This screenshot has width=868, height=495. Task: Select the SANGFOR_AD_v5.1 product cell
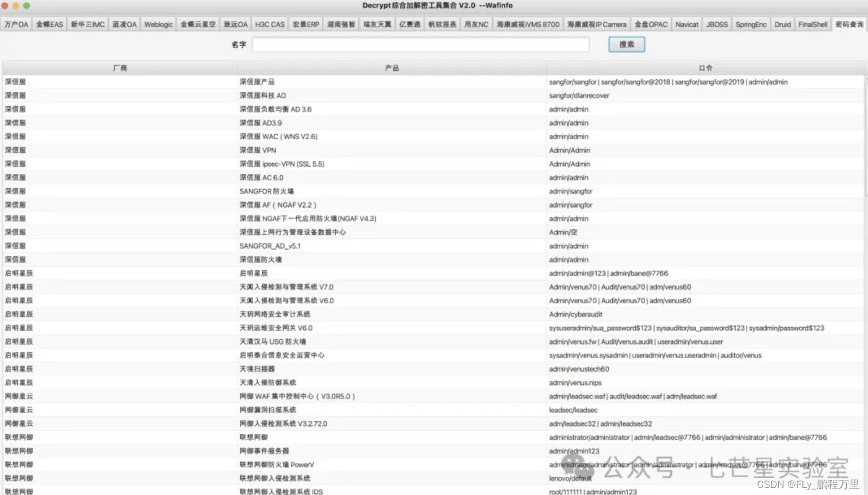(x=392, y=246)
